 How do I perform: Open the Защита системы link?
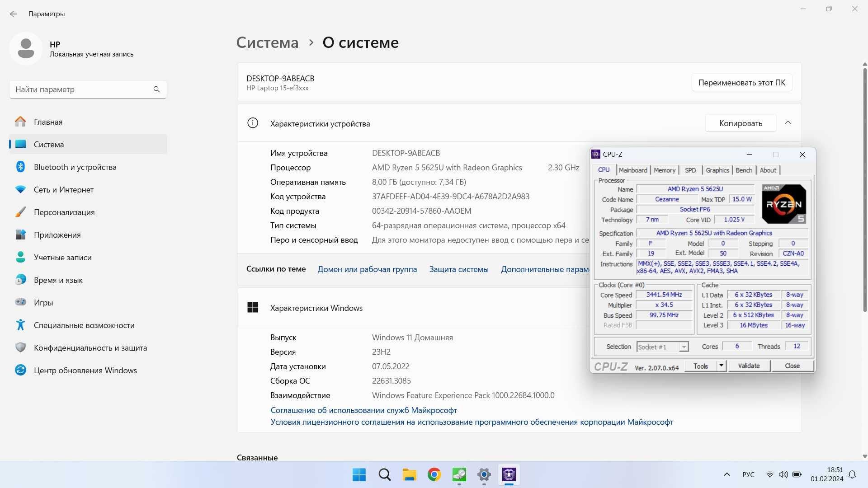pyautogui.click(x=459, y=269)
